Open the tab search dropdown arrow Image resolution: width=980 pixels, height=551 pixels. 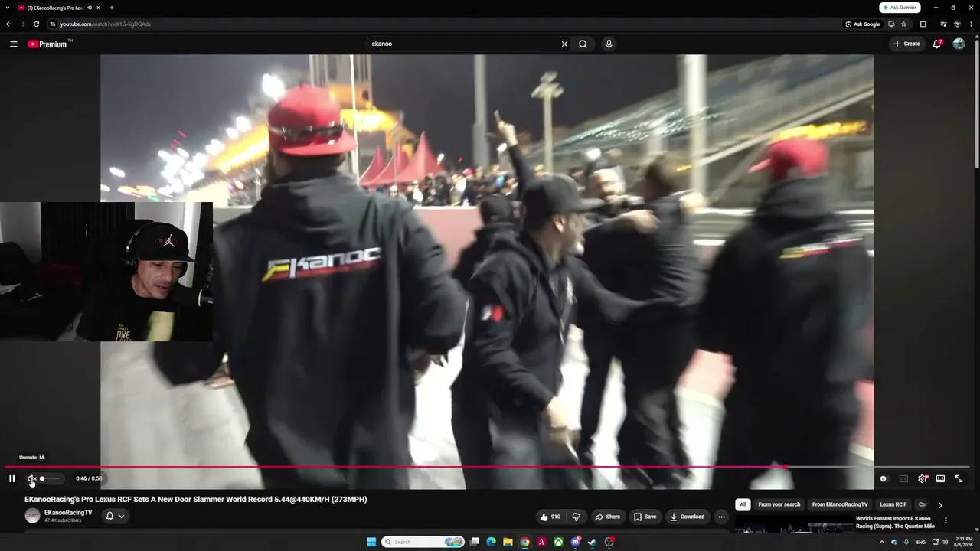[x=7, y=8]
